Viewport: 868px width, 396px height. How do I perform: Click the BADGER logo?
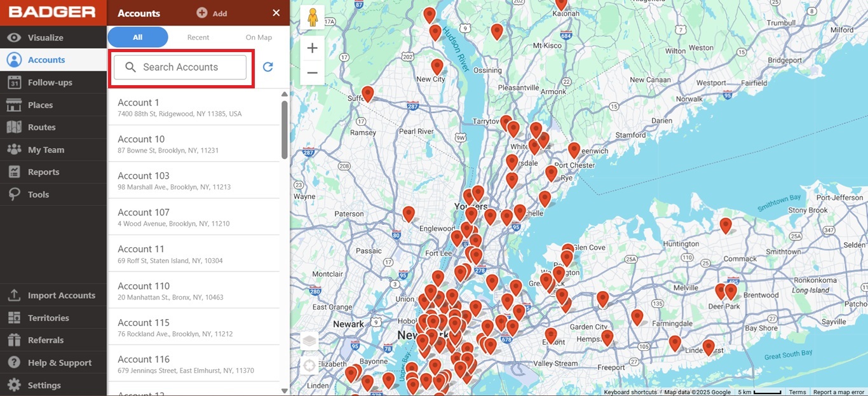pos(53,12)
